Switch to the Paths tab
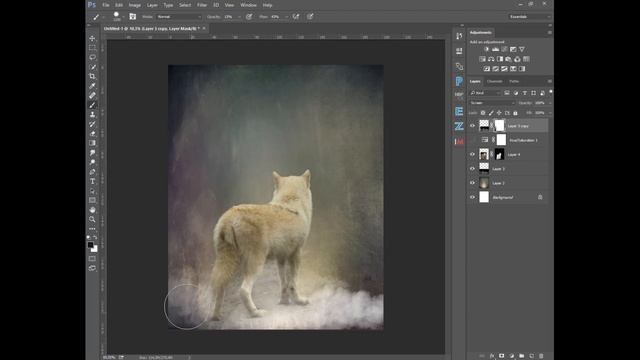Viewport: 640px width, 360px height. (x=514, y=81)
